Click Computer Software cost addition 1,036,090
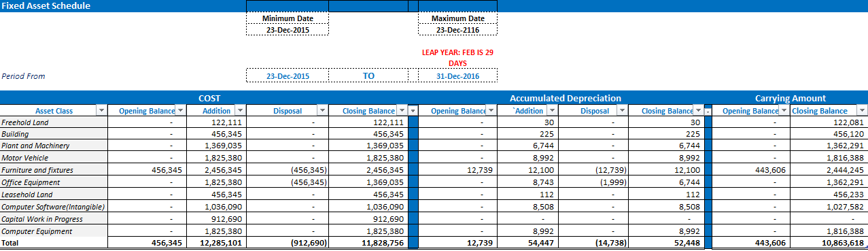The width and height of the screenshot is (868, 251). (224, 206)
